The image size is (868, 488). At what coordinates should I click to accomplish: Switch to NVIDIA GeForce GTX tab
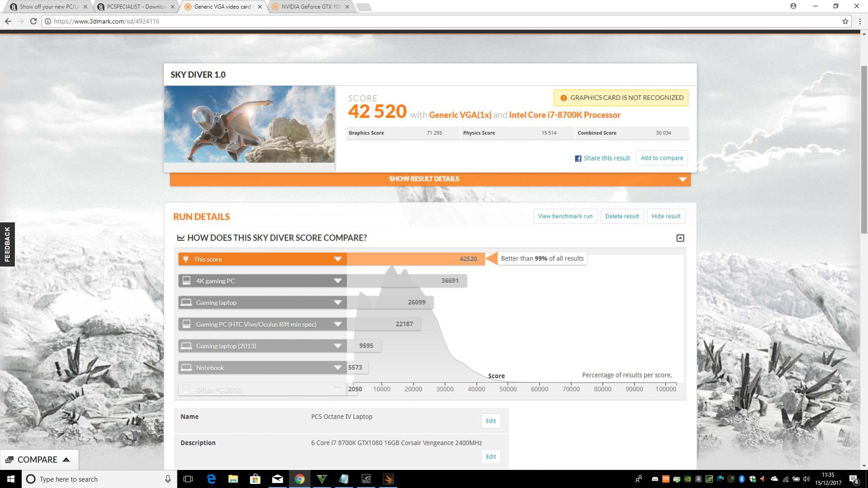click(x=311, y=7)
